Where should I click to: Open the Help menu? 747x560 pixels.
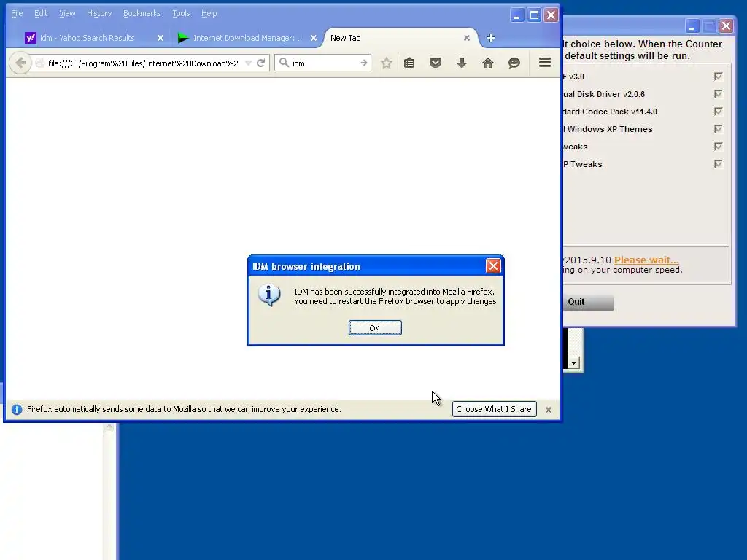[209, 13]
